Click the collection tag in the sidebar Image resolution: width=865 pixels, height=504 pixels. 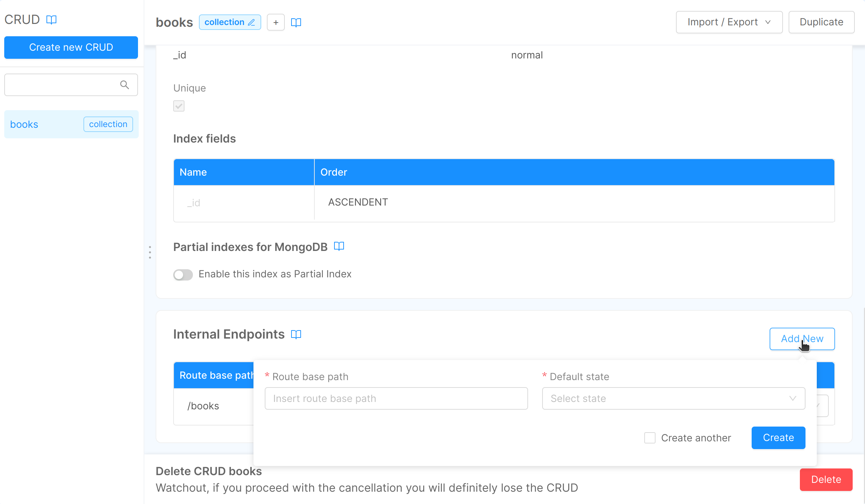point(108,124)
